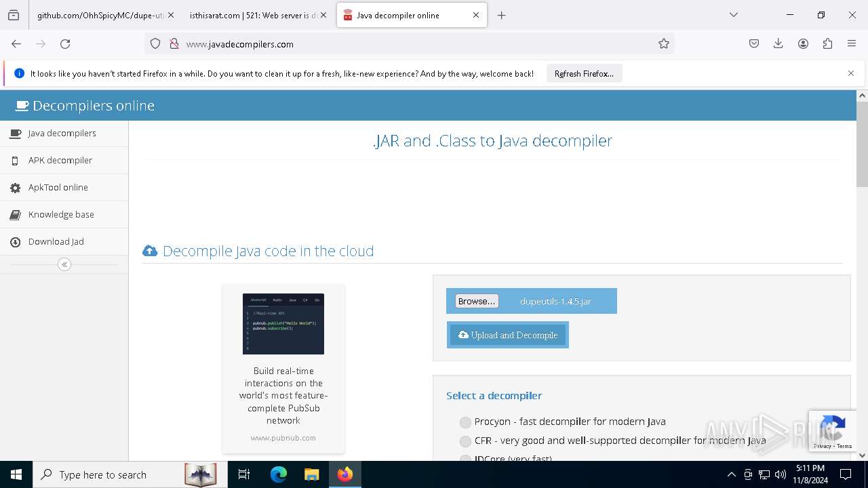Close the github.com dupe-utils tab

tap(171, 15)
